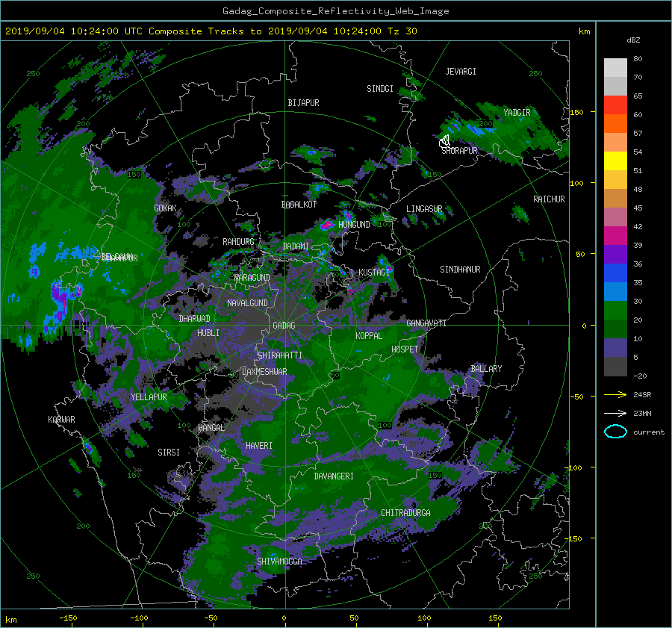Click the SINDHANUR city label
The image size is (672, 628).
[x=460, y=270]
